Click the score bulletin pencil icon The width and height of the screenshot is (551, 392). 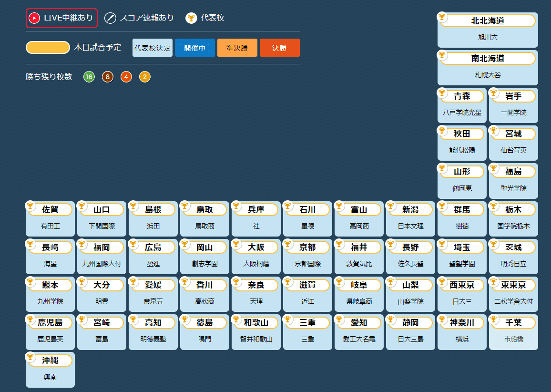click(110, 18)
